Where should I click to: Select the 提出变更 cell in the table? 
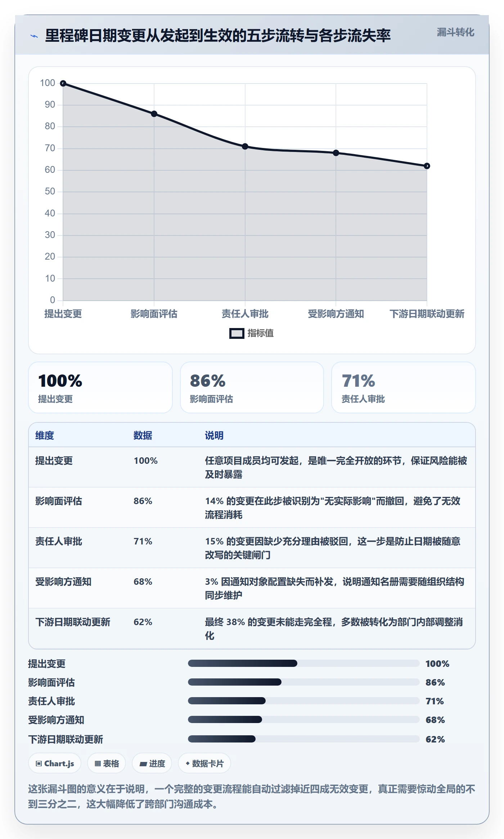coord(54,461)
